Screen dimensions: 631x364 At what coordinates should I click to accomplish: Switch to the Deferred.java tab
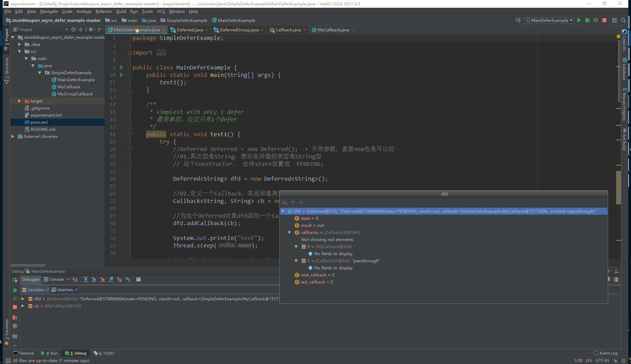(x=190, y=30)
